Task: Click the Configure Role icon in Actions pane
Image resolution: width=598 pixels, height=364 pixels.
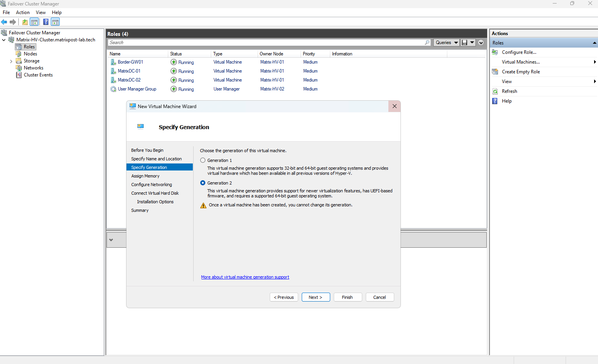Action: click(x=495, y=52)
